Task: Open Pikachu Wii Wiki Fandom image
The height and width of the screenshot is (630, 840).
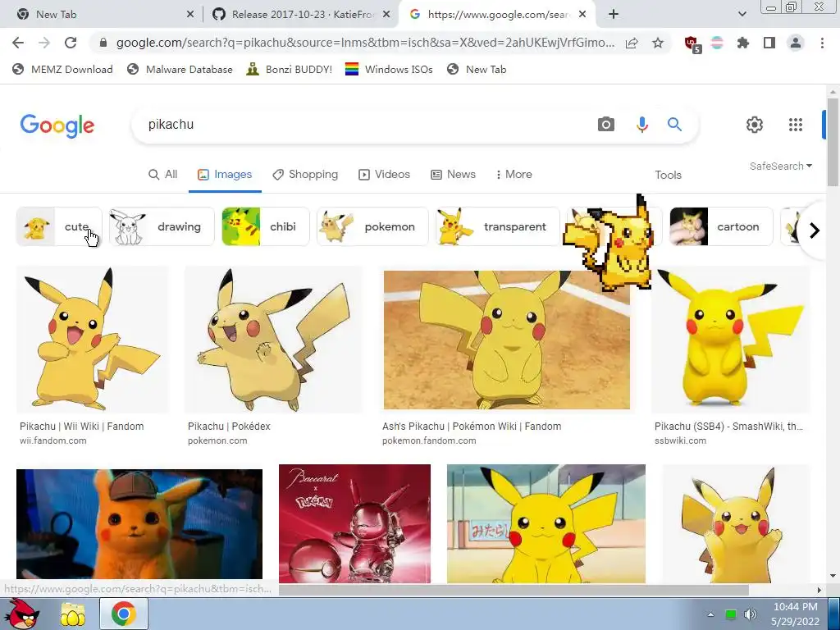Action: point(93,339)
